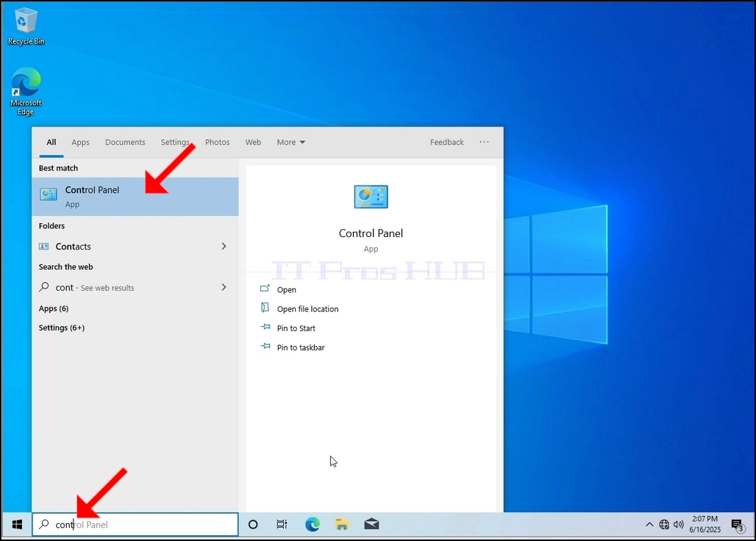The image size is (756, 541).
Task: Click the Pin to Start pin icon
Action: coord(265,328)
